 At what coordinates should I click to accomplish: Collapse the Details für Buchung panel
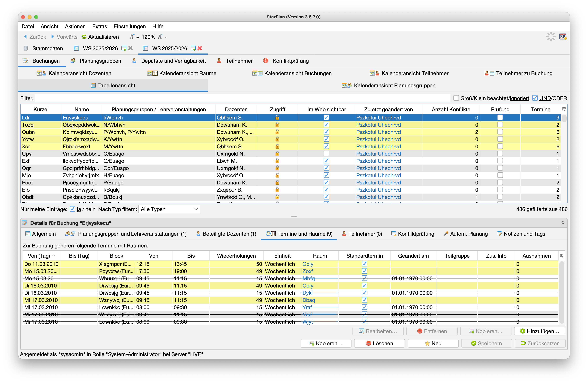pos(563,223)
